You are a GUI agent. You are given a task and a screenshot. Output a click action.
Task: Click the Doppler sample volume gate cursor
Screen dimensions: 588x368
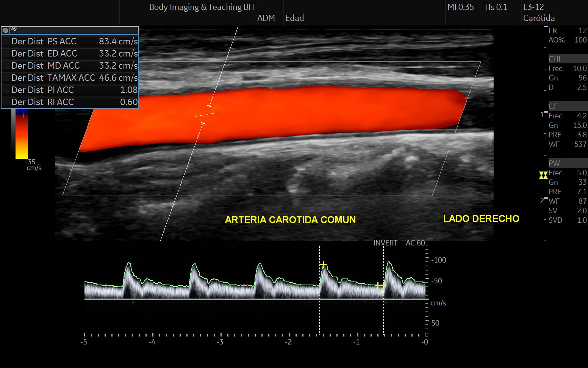(206, 114)
